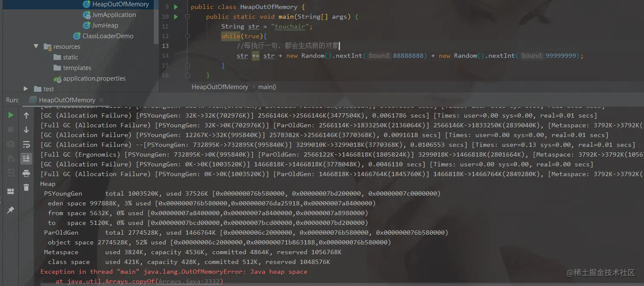
Task: Click fold end marker on line 16
Action: pos(187,75)
